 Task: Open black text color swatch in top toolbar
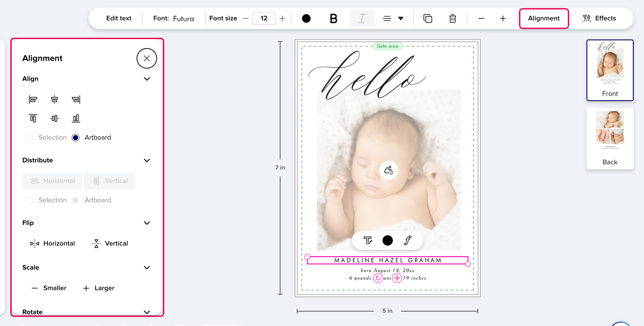tap(306, 18)
